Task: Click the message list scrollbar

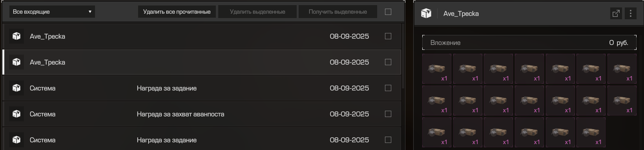Action: (403, 55)
